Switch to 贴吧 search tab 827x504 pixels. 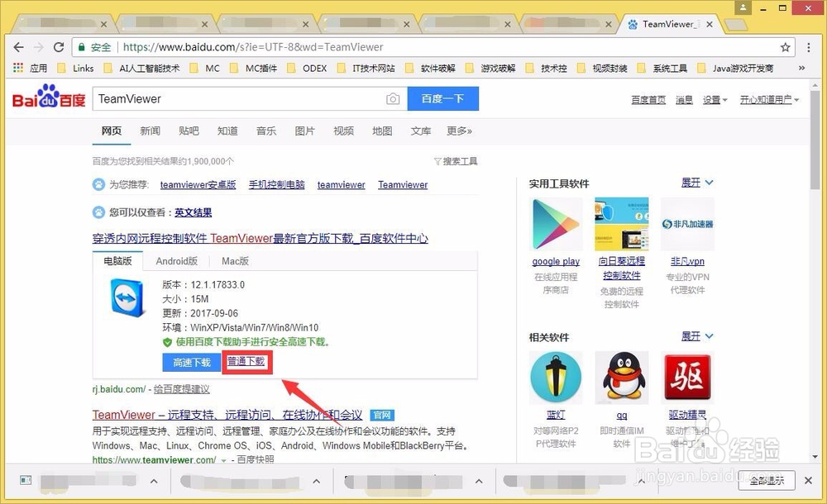click(x=189, y=131)
